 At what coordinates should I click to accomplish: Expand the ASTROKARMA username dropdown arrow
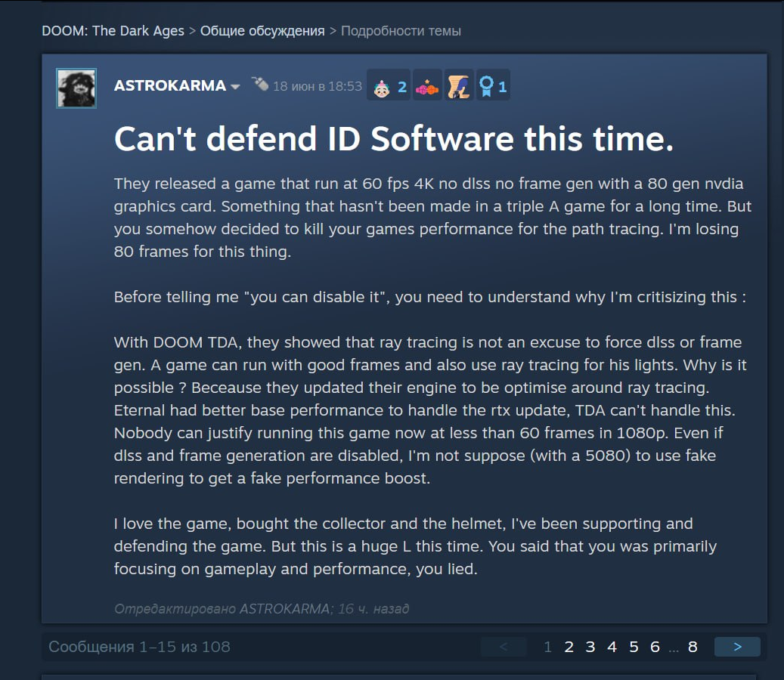tap(235, 87)
